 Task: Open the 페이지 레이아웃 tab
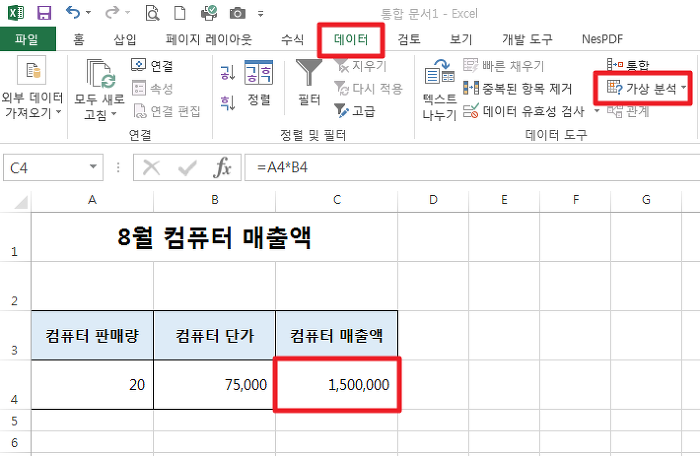click(209, 39)
